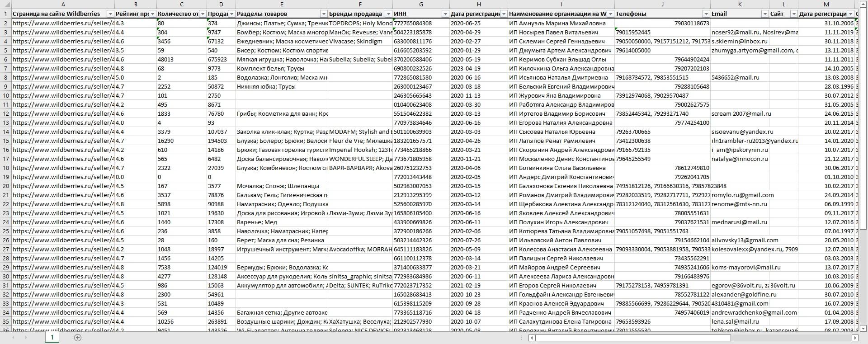Select cell ИП Палицын Сергей Николаевич
Image resolution: width=868 pixels, height=344 pixels.
tap(561, 258)
